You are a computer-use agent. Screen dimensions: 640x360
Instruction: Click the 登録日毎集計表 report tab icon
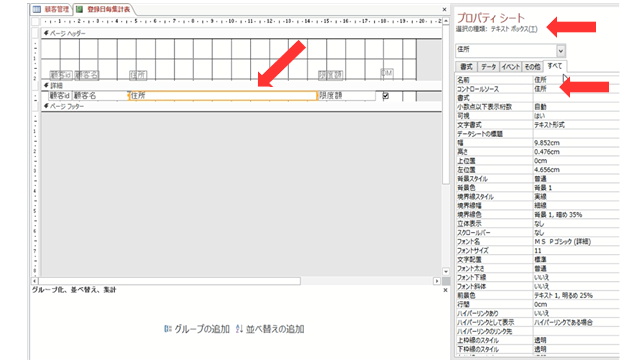pyautogui.click(x=79, y=9)
